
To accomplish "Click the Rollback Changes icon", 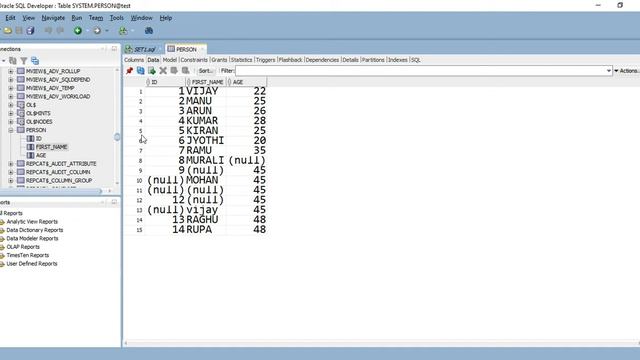I will coord(185,71).
